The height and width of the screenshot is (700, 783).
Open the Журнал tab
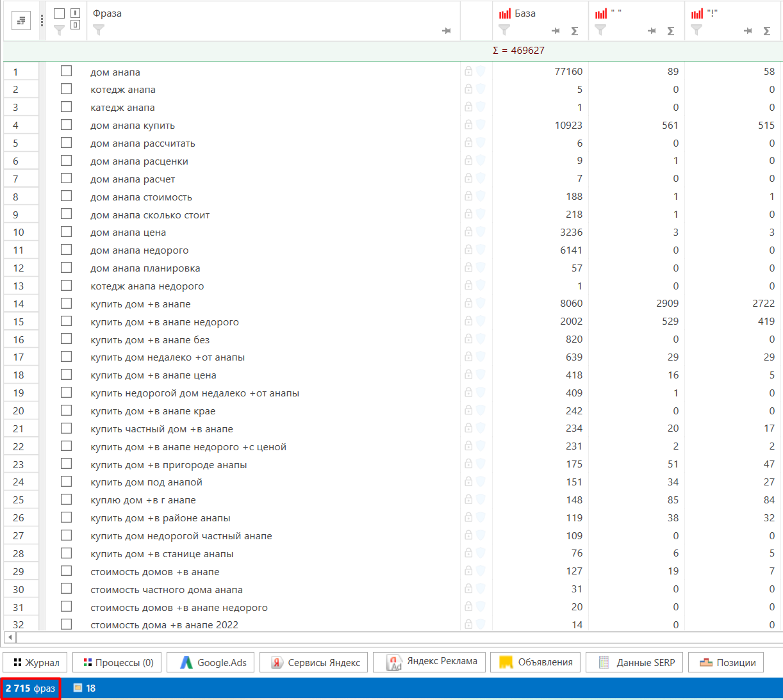[36, 662]
